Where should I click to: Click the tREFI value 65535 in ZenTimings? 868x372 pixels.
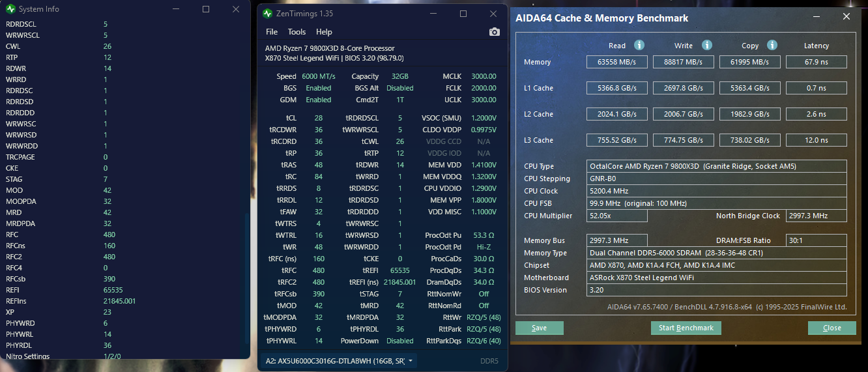click(x=400, y=270)
